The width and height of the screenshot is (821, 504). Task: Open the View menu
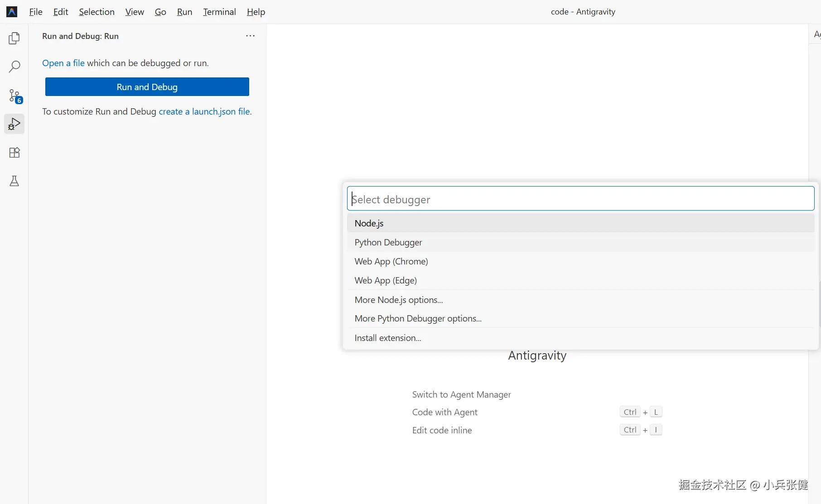point(135,12)
